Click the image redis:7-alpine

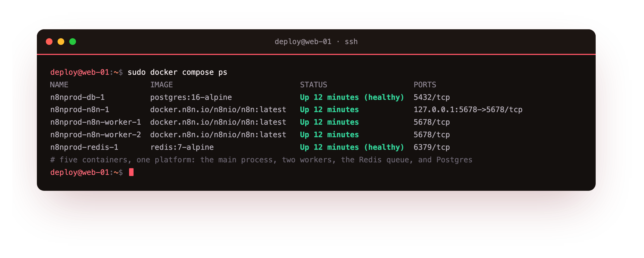(x=182, y=147)
